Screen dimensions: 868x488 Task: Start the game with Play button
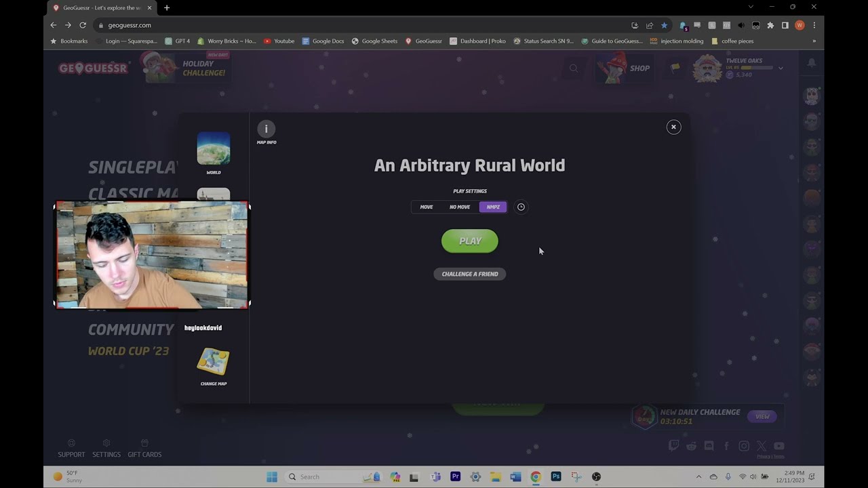coord(470,241)
